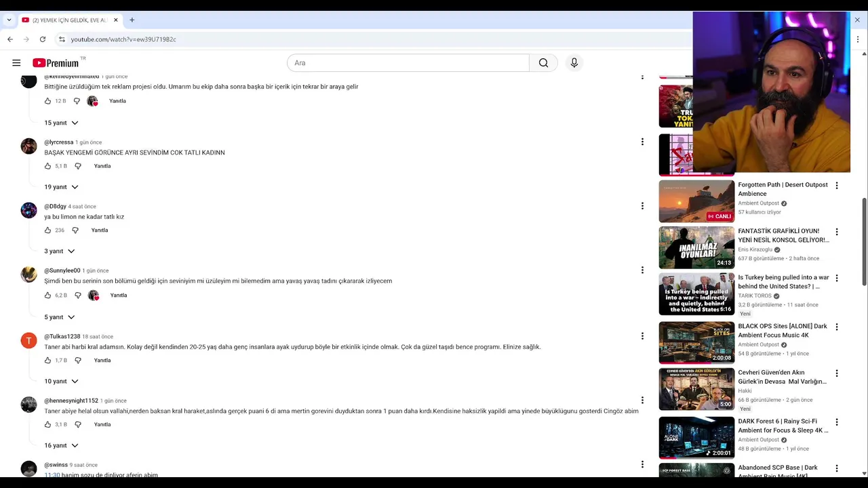Select the YEMEK İÇİN GELDİK browser tab
Image resolution: width=868 pixels, height=488 pixels.
pyautogui.click(x=69, y=20)
